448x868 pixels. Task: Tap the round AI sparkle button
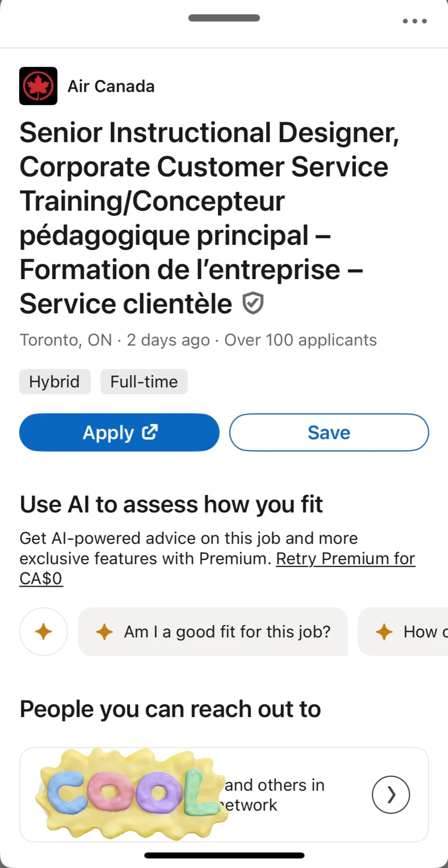pyautogui.click(x=44, y=632)
